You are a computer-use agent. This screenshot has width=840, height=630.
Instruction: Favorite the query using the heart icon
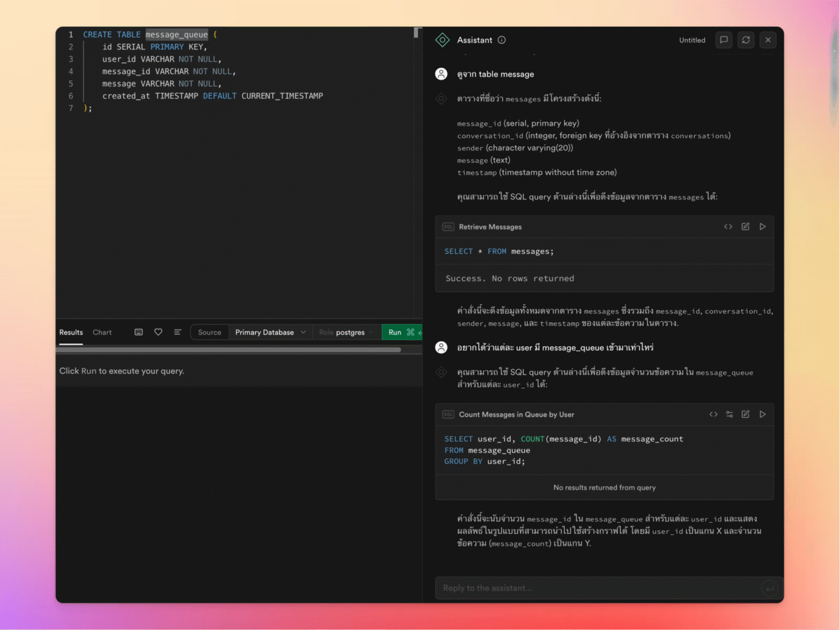[158, 332]
